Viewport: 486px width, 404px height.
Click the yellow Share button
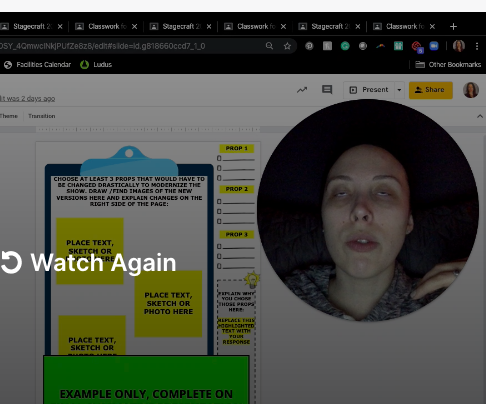pyautogui.click(x=431, y=90)
